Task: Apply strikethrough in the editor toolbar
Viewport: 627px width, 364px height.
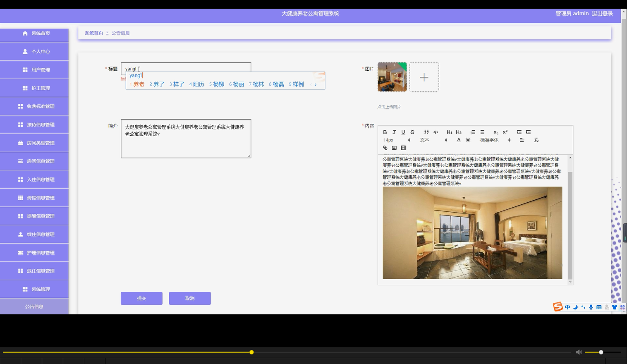Action: (x=412, y=132)
